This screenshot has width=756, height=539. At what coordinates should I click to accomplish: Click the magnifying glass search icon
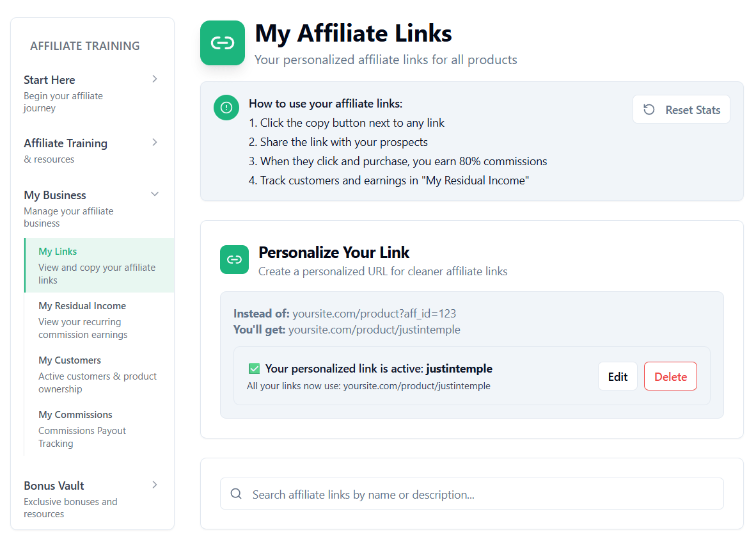236,494
